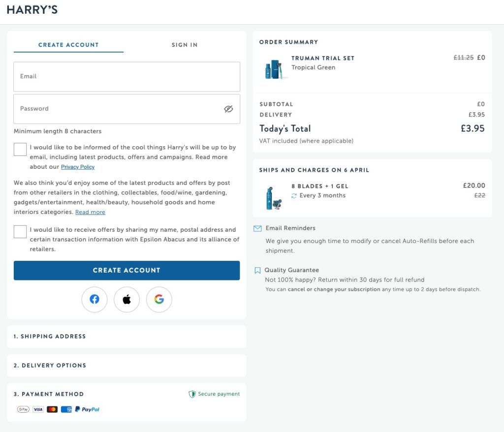
Task: Click the struck-through £11.25 price
Action: 464,58
